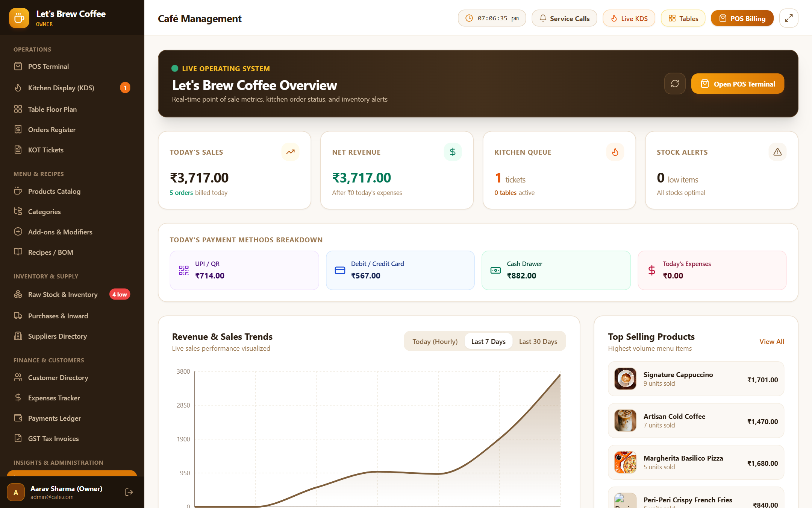Click the Open POS Terminal button
This screenshot has height=508, width=812.
point(738,84)
